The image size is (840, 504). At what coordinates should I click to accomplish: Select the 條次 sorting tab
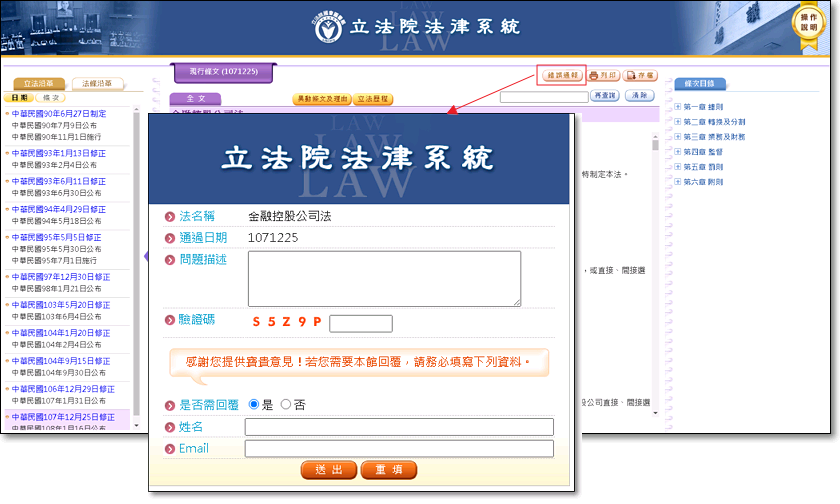[50, 98]
